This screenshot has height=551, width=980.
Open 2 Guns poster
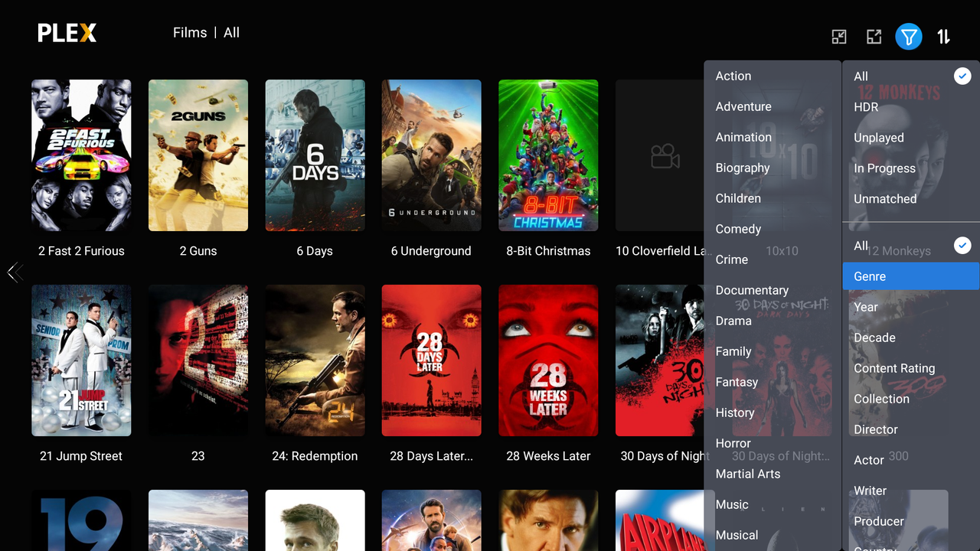click(x=198, y=155)
